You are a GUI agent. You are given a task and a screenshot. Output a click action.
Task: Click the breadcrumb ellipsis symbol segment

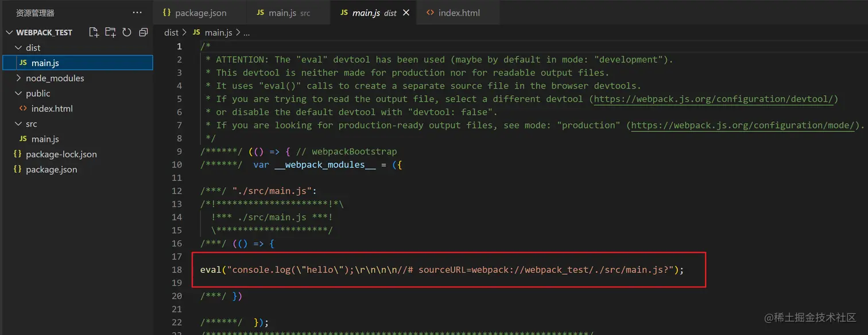[246, 33]
